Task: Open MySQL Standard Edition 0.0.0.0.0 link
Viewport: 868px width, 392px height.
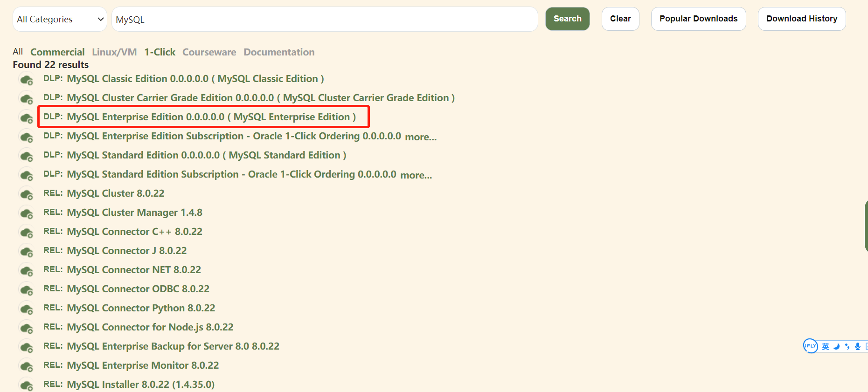Action: (x=207, y=155)
